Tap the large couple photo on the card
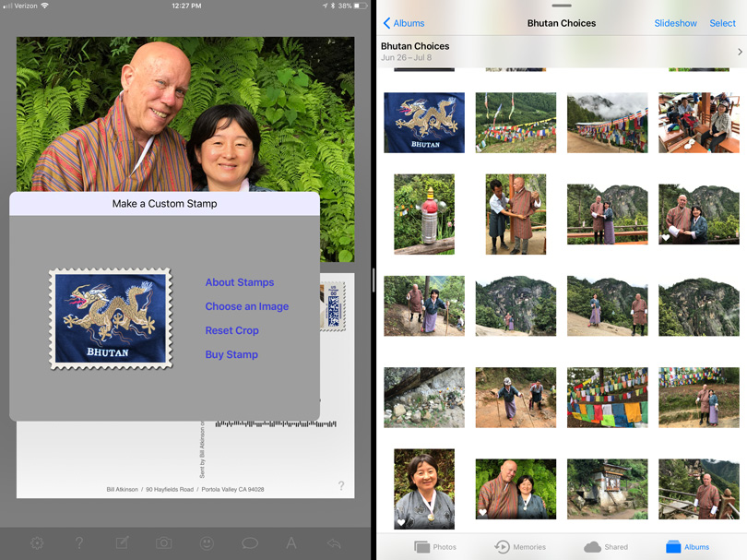 (x=185, y=114)
